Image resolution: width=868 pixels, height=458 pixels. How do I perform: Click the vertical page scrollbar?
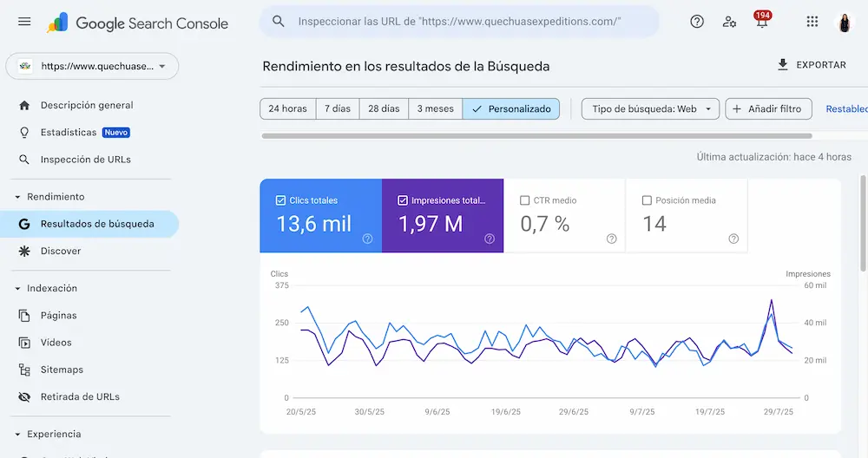click(864, 223)
